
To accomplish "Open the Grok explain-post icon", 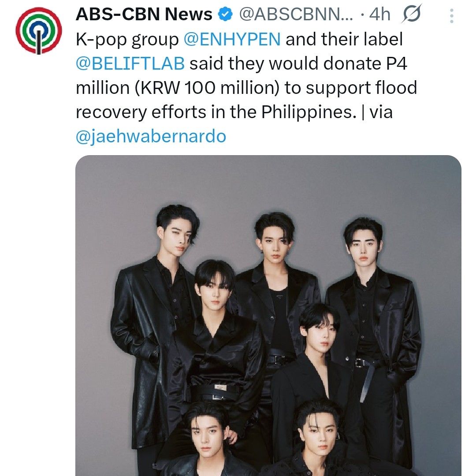I will pyautogui.click(x=412, y=14).
